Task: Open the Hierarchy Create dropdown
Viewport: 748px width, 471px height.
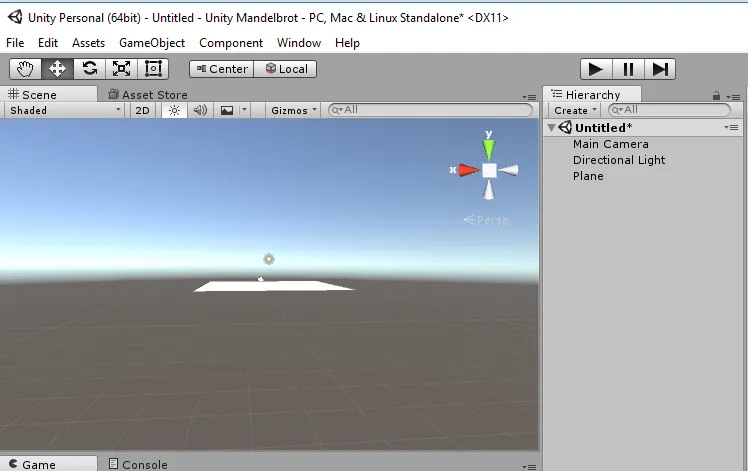Action: (x=575, y=110)
